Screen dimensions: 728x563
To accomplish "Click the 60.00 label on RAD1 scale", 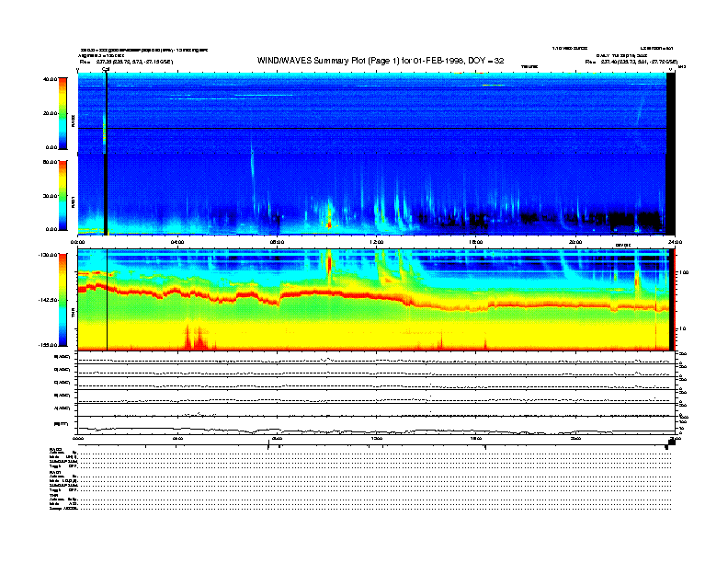I will pos(50,162).
